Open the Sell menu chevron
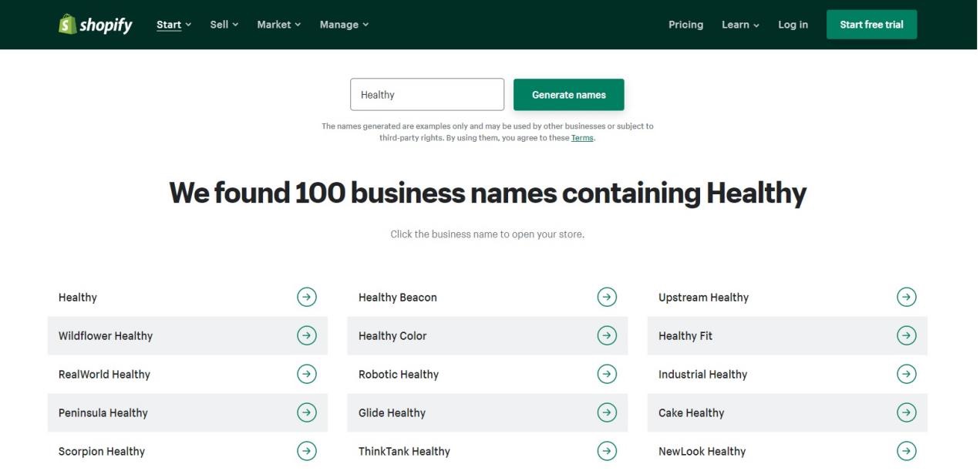Screen dimensions: 980x471 click(x=224, y=24)
